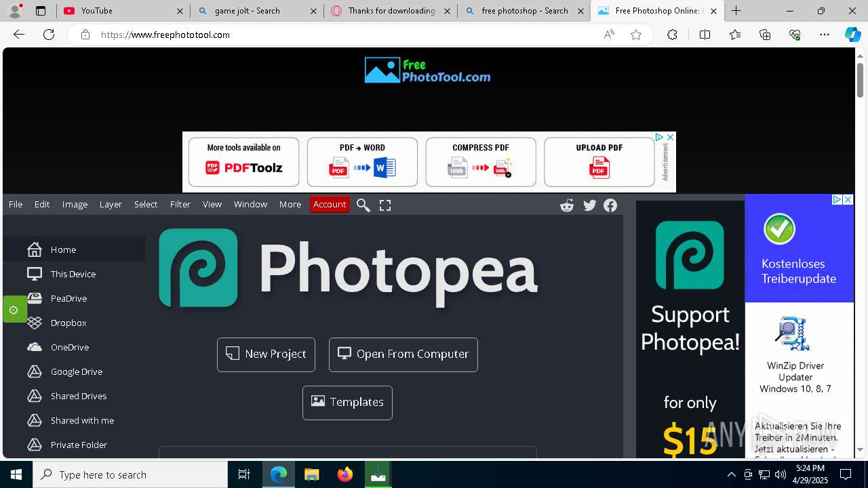Go back to previous page
The image size is (868, 488).
[19, 35]
